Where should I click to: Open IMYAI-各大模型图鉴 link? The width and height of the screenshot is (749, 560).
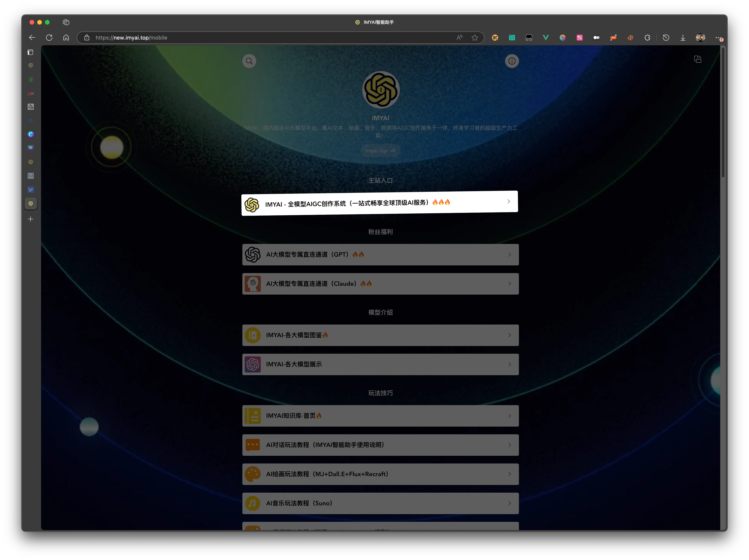(x=380, y=335)
